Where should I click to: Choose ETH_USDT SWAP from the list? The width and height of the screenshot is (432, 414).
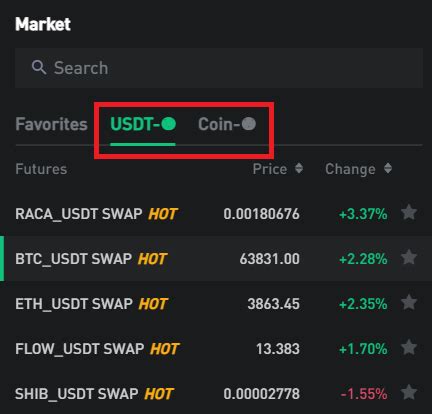point(216,304)
